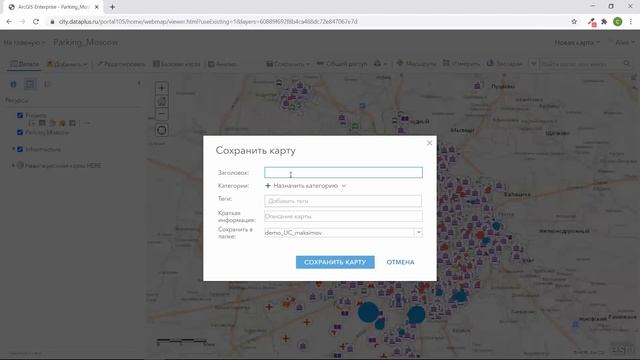Viewport: 640px width, 360px height.
Task: Open the Добавить dropdown in toolbar
Action: [67, 64]
